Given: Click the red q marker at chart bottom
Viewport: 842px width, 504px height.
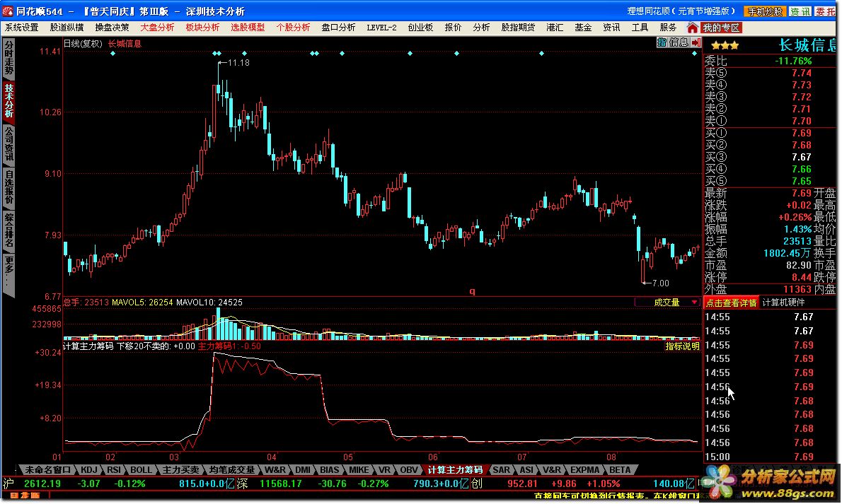Looking at the screenshot, I should pos(472,291).
